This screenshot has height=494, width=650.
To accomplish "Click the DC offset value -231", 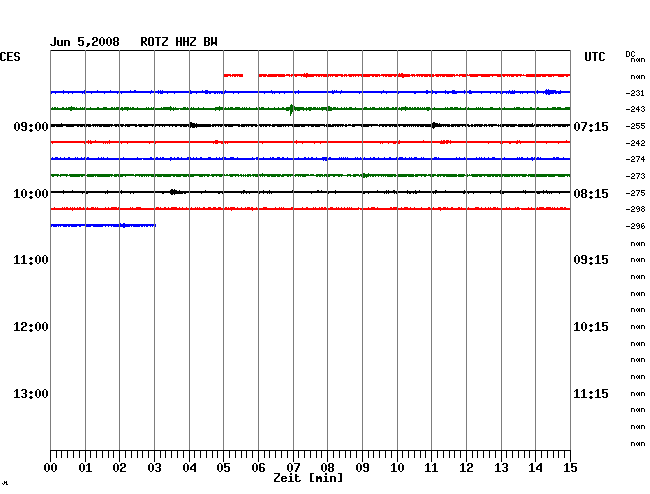I will pos(635,93).
